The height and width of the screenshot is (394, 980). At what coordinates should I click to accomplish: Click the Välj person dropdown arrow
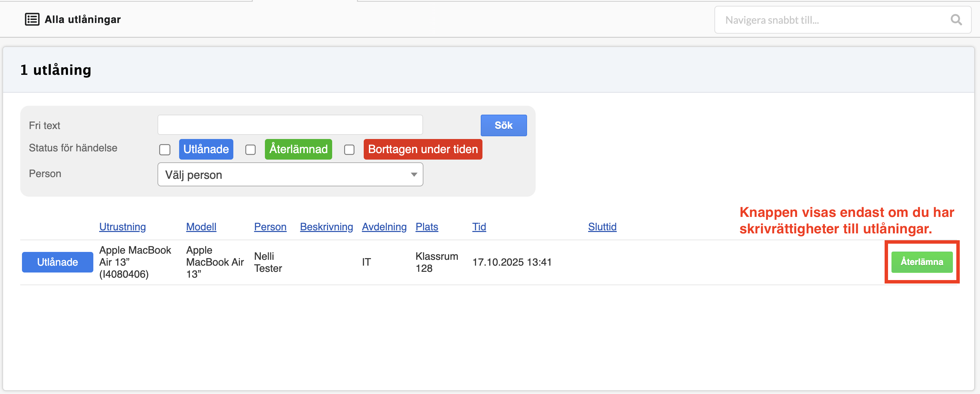pyautogui.click(x=413, y=175)
